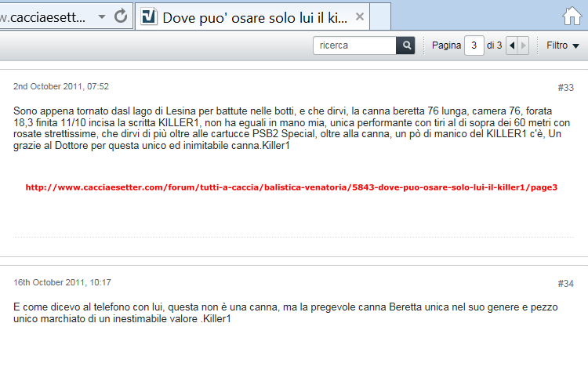588x392 pixels.
Task: Open a new blank tab
Action: [x=380, y=16]
